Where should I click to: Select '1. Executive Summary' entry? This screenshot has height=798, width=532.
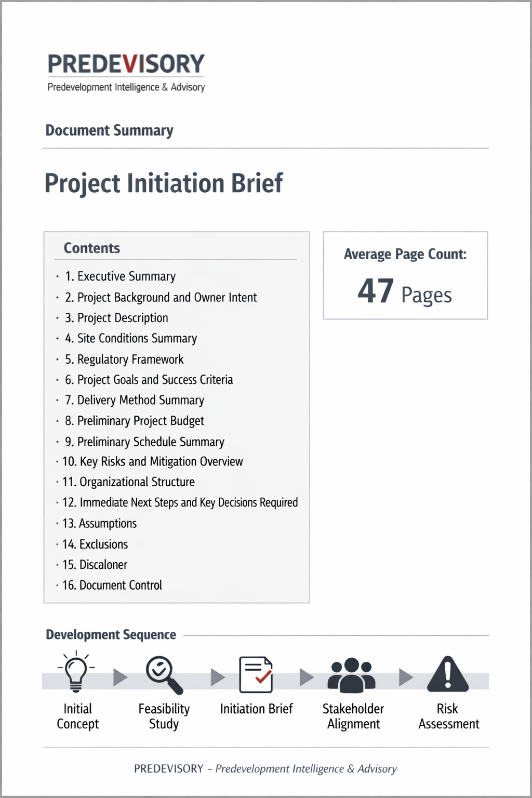click(x=120, y=276)
